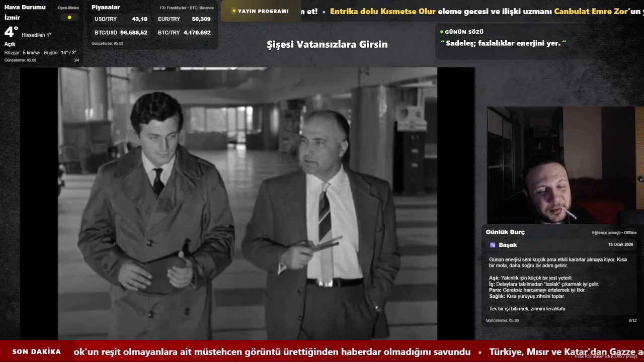Click the USD/TRY rate tile
644x362 pixels.
pyautogui.click(x=121, y=19)
